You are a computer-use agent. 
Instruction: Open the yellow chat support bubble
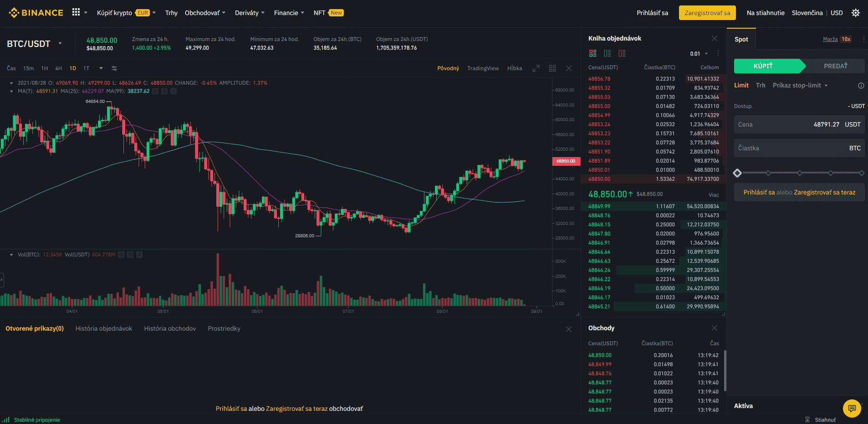[x=852, y=408]
